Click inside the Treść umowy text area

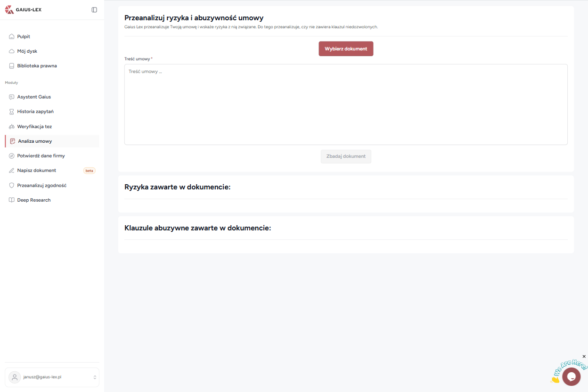[346, 104]
